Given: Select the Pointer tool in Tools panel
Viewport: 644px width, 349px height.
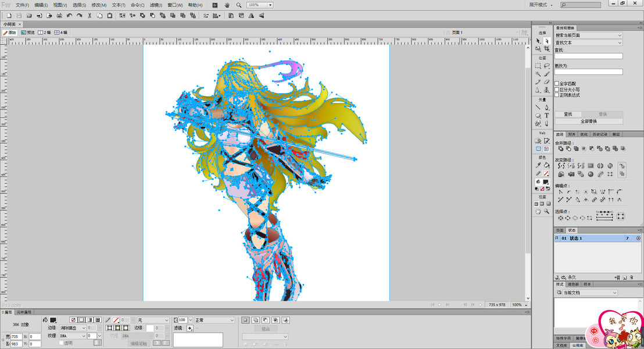Looking at the screenshot, I should [x=538, y=41].
